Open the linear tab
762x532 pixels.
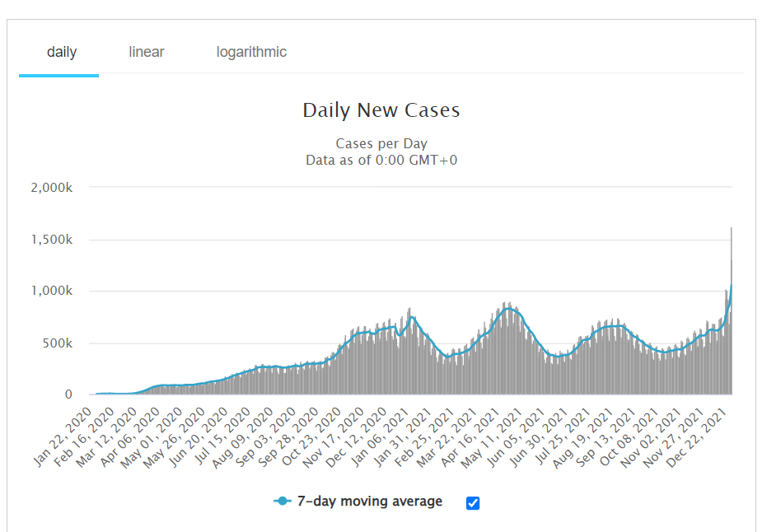147,52
